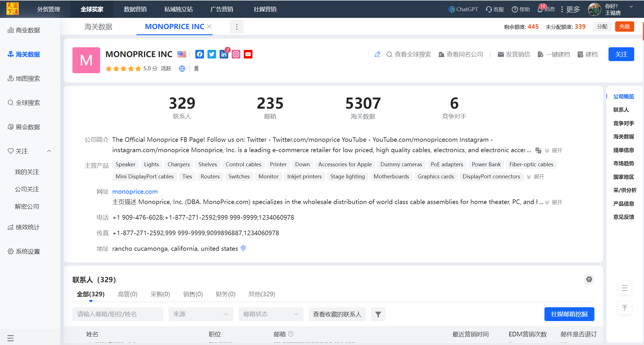Open the floating list menu icon
Image resolution: width=644 pixels, height=345 pixels.
pyautogui.click(x=625, y=288)
